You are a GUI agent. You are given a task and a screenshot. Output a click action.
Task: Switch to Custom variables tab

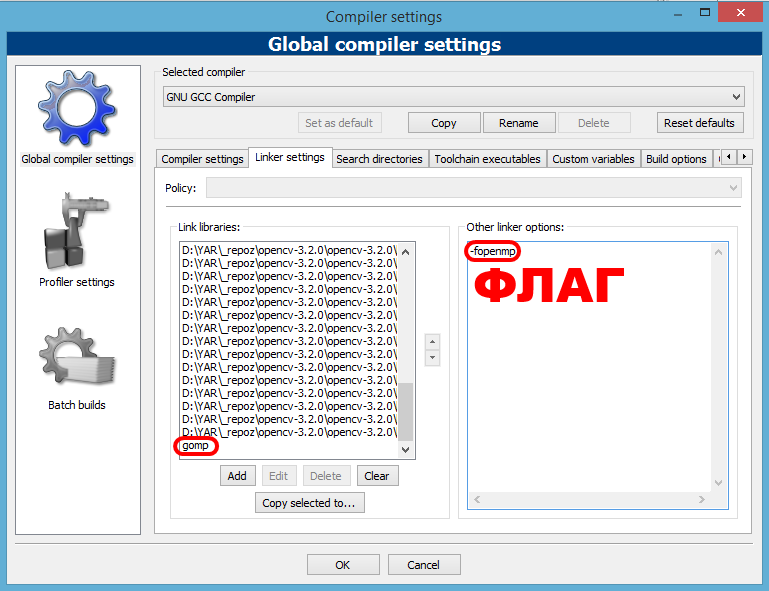point(593,159)
